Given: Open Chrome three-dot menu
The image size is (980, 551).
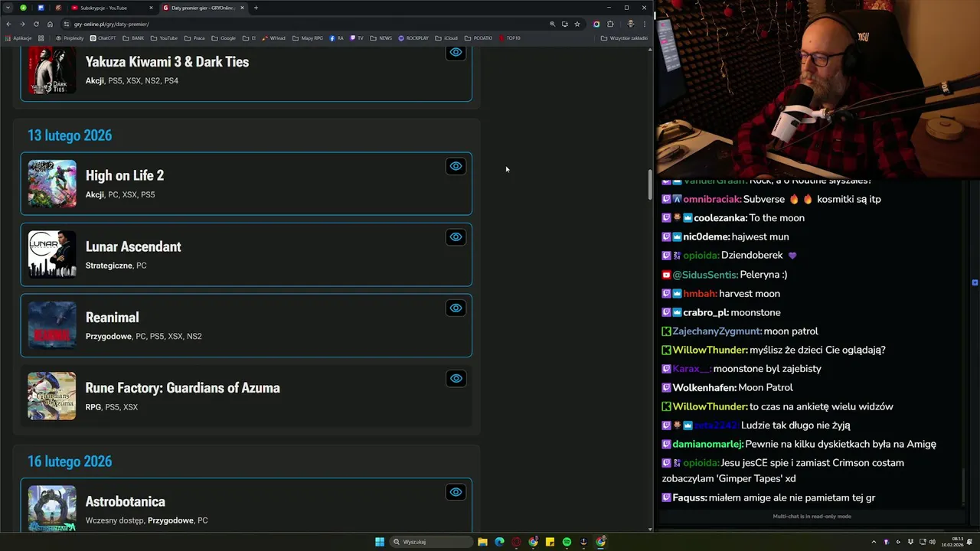Looking at the screenshot, I should coord(644,24).
